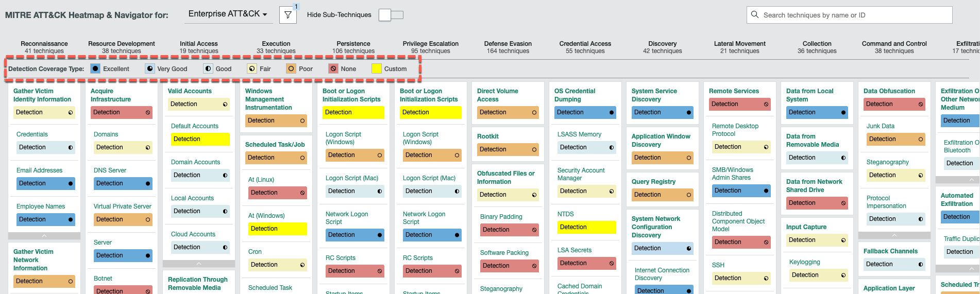Select the Privilege Escalation tactic header
This screenshot has width=980, height=294.
(431, 47)
